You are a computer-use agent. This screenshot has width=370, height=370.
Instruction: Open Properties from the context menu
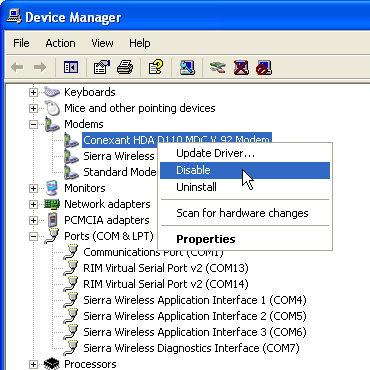pyautogui.click(x=245, y=239)
